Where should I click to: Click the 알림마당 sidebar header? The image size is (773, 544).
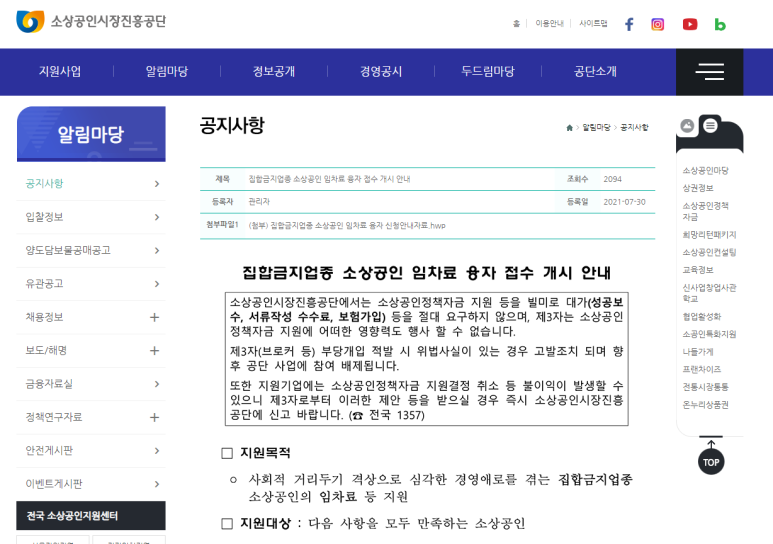91,134
